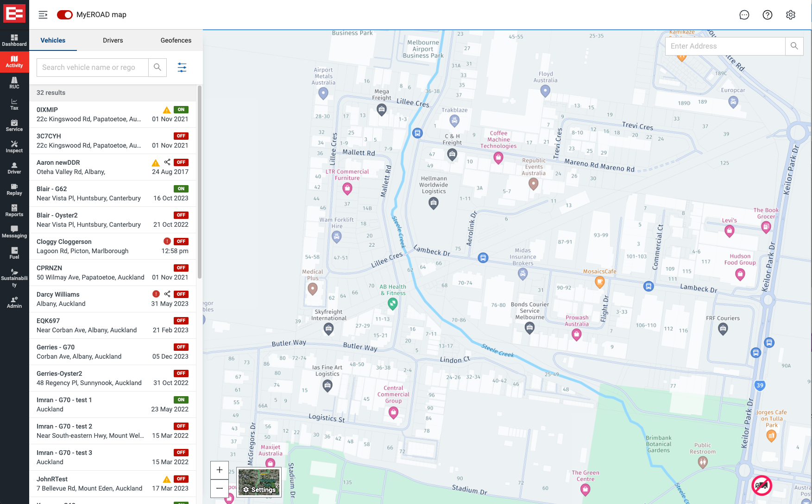812x504 pixels.
Task: Focus the Enter Address field
Action: pos(725,46)
